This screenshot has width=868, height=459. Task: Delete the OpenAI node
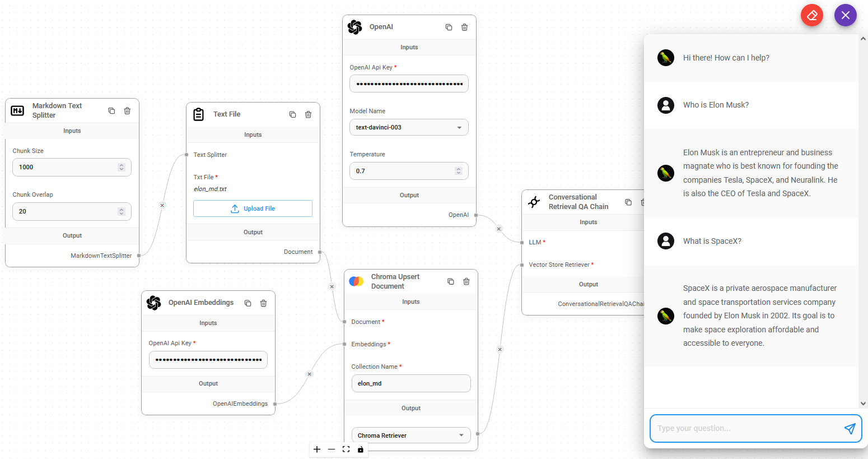tap(464, 27)
